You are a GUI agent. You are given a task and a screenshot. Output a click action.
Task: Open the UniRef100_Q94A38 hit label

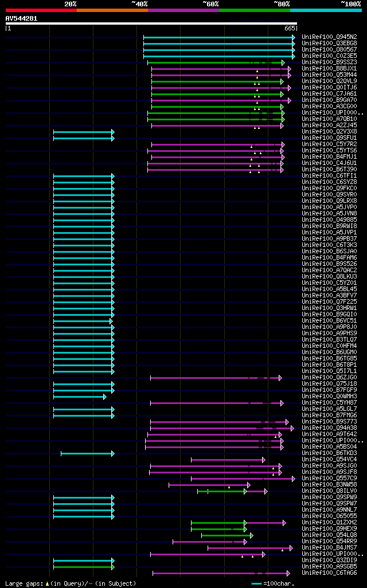pos(330,428)
